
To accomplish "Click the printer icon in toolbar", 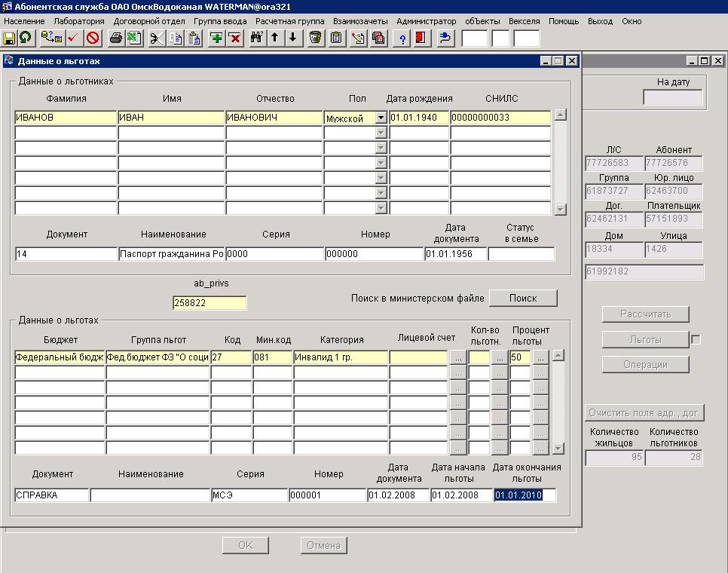I will (x=115, y=38).
